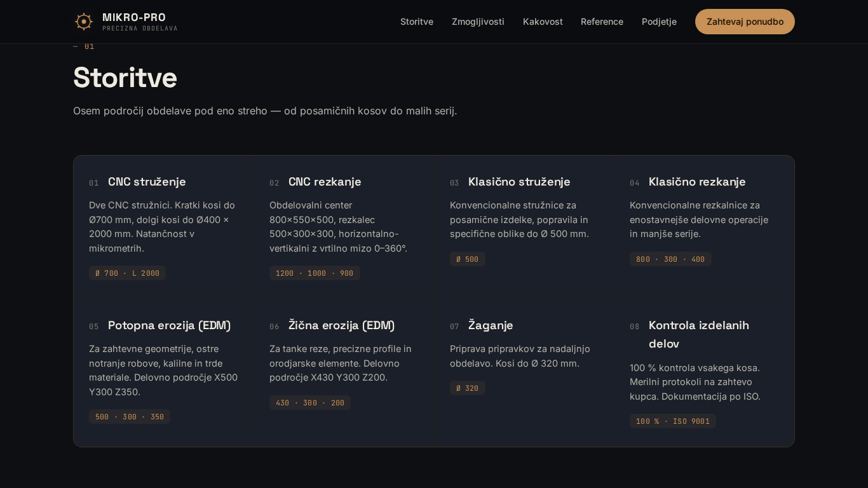
Task: Go to Zmogljivosti in the navbar
Action: (478, 22)
